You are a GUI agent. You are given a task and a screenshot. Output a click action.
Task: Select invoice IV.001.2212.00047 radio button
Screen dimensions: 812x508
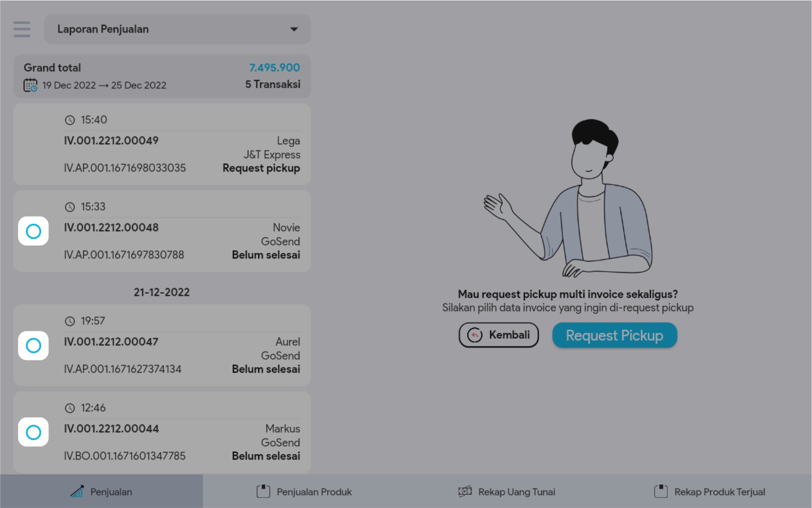pyautogui.click(x=33, y=345)
